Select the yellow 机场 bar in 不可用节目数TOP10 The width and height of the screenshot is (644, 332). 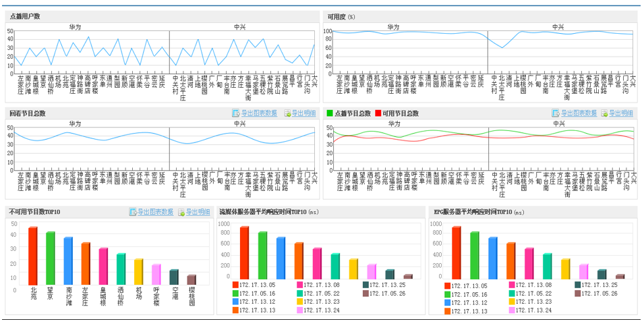pyautogui.click(x=138, y=272)
